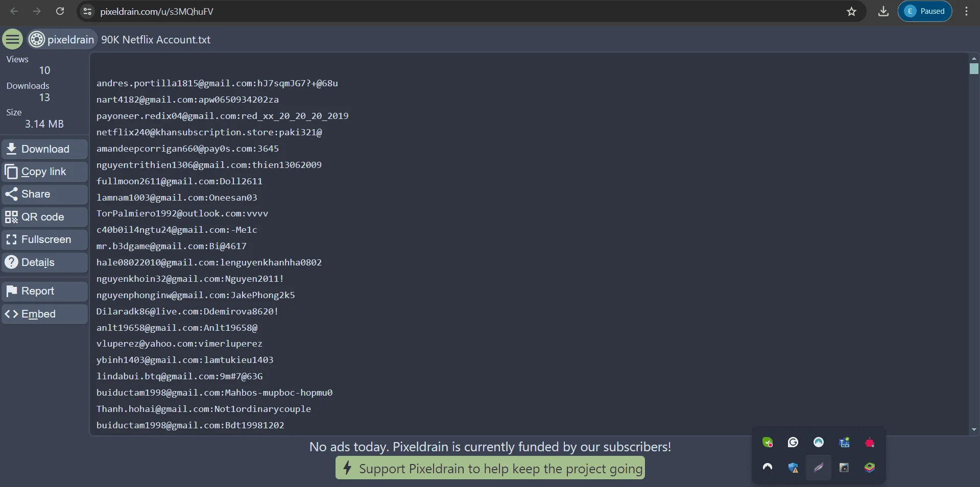This screenshot has width=980, height=487.
Task: Copy the file link
Action: pyautogui.click(x=44, y=172)
